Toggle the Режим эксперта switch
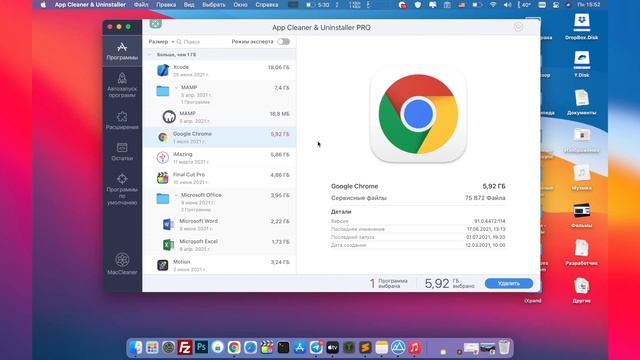Screen dimensions: 640x360 (x=283, y=42)
